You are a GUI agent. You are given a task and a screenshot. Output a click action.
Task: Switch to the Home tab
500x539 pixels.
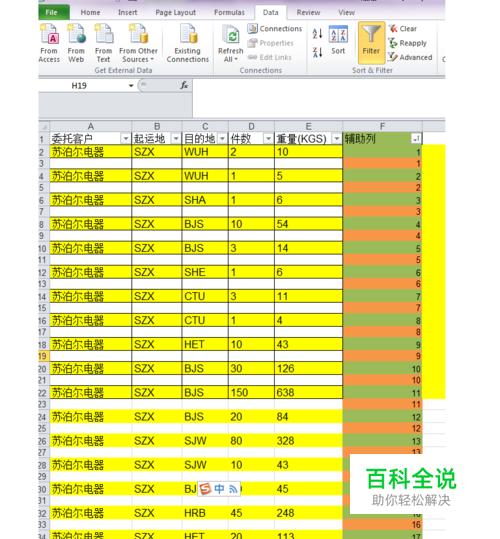tap(90, 12)
